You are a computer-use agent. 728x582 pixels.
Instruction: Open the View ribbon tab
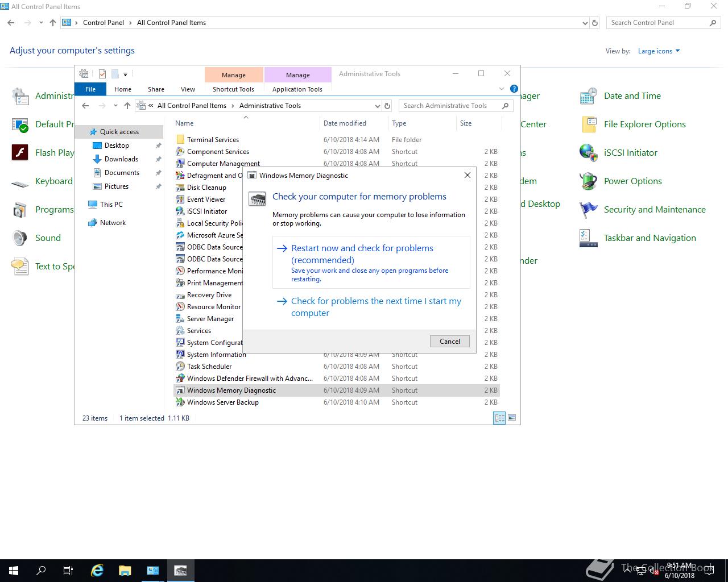coord(188,89)
